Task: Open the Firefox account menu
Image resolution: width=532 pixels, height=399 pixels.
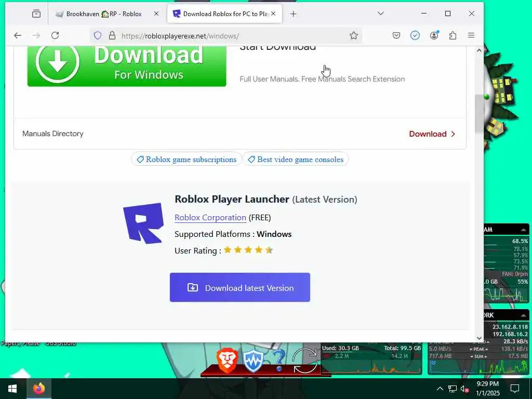Action: [434, 35]
